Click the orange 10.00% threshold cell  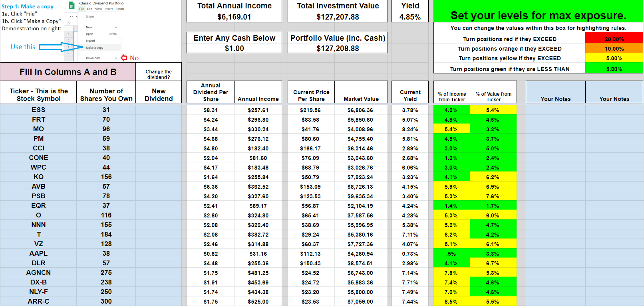[x=614, y=49]
